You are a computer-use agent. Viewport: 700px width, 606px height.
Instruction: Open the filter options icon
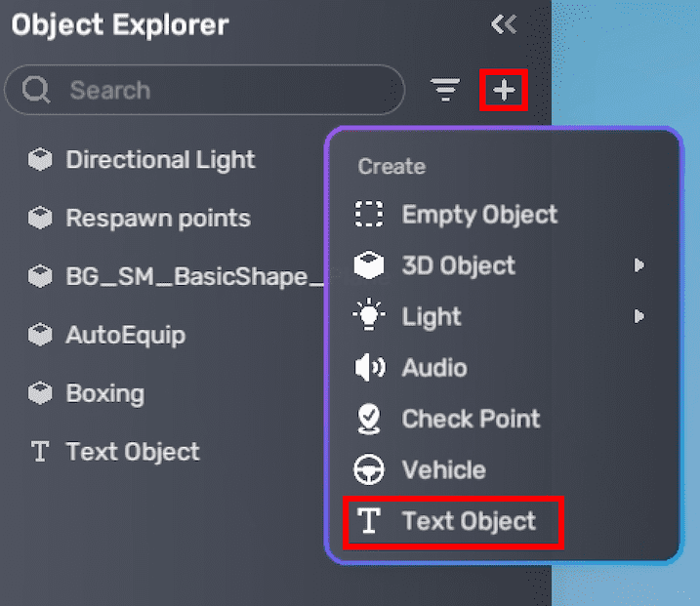(445, 91)
